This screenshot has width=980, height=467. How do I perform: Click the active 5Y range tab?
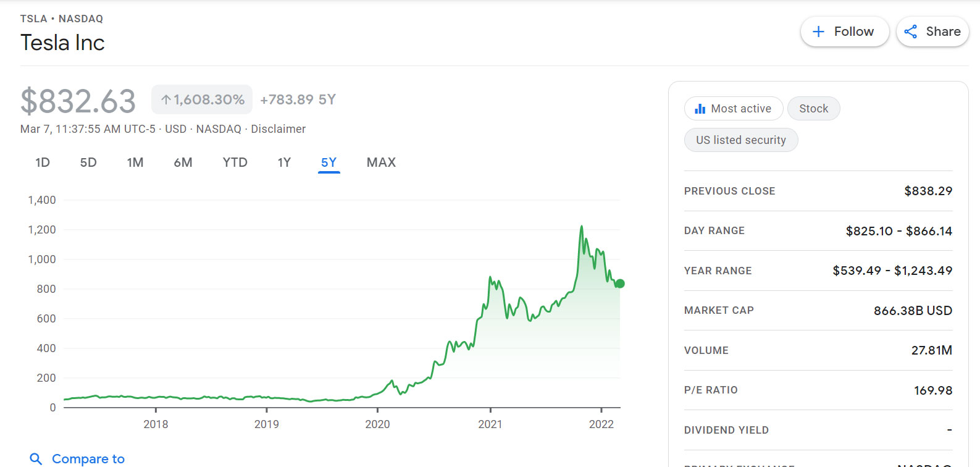coord(329,162)
